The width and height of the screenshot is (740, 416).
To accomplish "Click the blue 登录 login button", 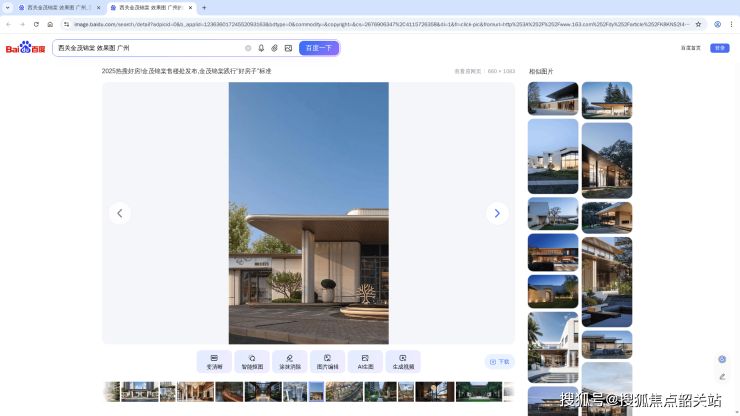I will tap(720, 48).
